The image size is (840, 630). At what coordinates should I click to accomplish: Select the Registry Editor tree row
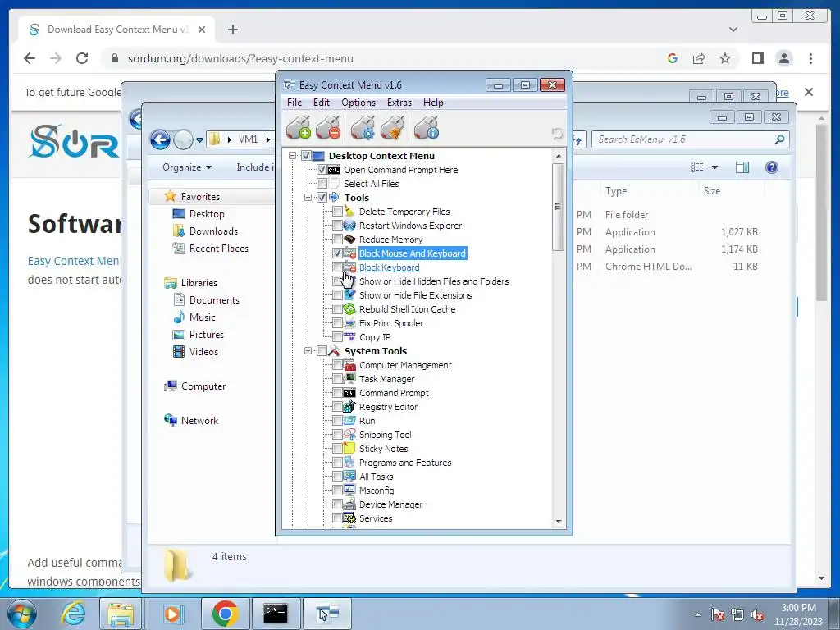coord(388,407)
